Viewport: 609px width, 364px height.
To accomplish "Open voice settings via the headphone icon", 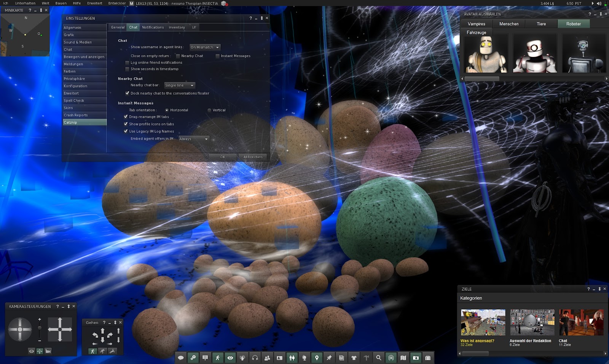I will click(255, 358).
